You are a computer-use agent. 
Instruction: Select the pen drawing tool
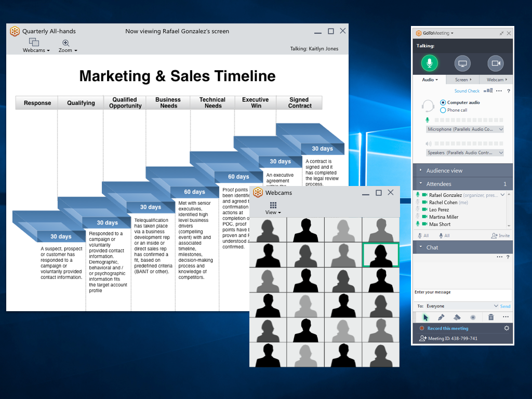pyautogui.click(x=441, y=317)
